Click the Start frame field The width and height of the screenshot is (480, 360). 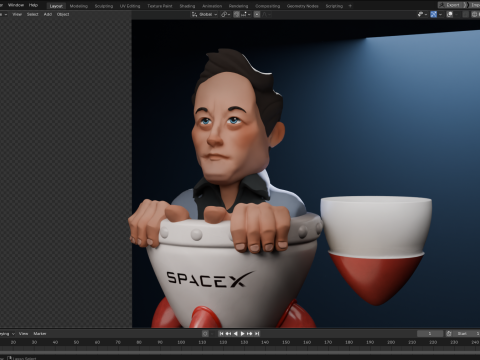(466, 333)
